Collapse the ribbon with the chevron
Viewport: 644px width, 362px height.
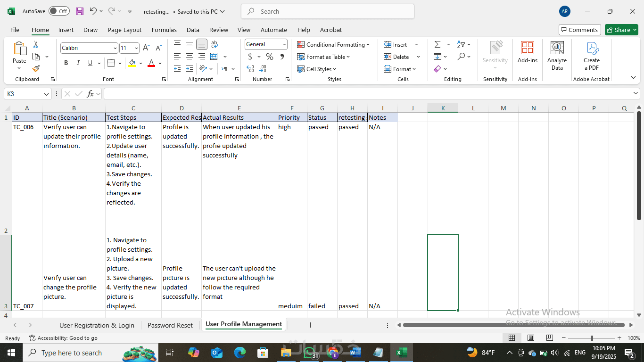[x=633, y=78]
